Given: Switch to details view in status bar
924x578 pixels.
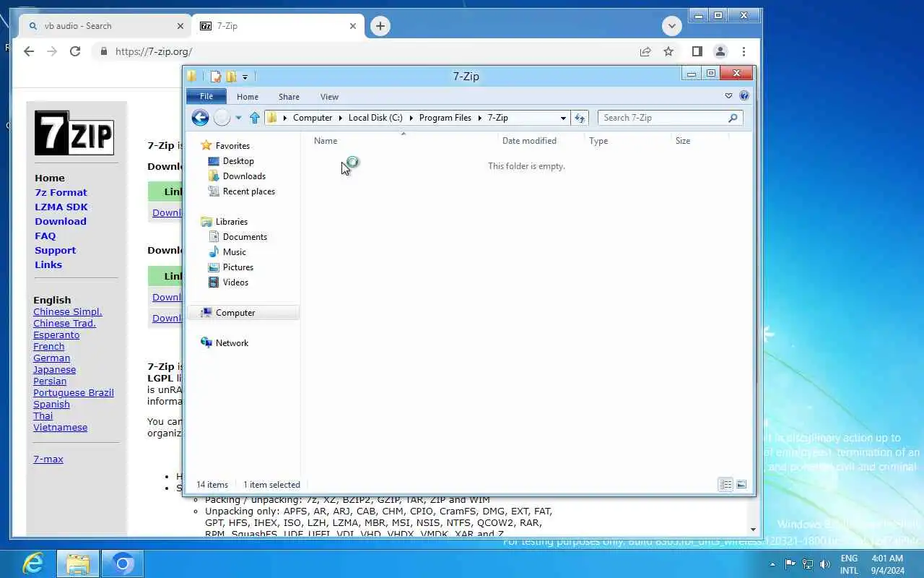Looking at the screenshot, I should click(725, 485).
